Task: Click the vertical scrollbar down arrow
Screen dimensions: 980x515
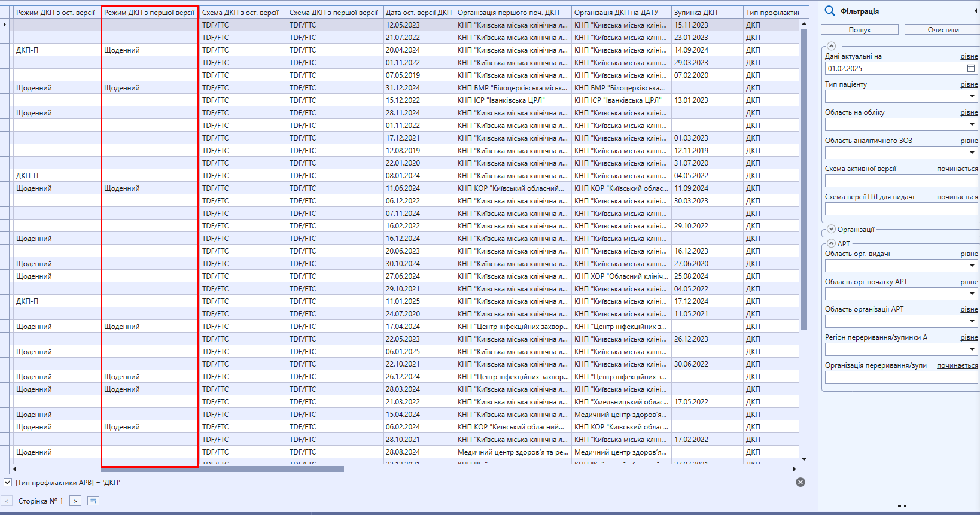Action: [x=804, y=459]
